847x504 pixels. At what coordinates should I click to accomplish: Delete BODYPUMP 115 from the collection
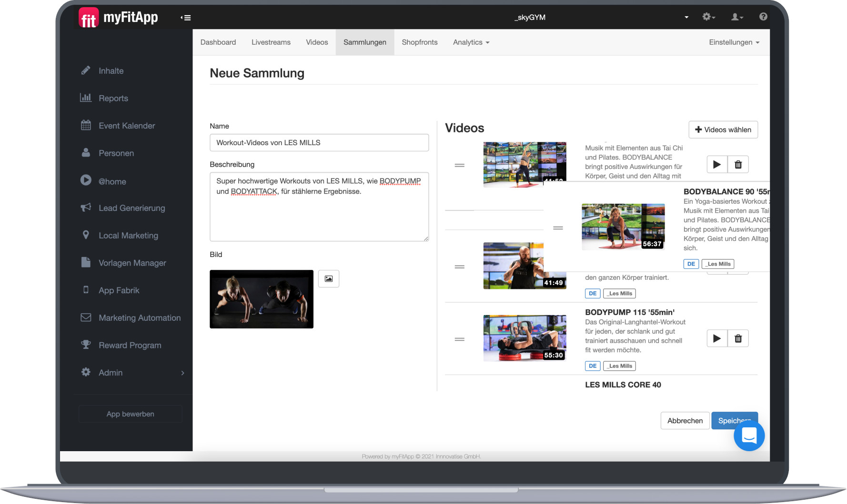(738, 338)
